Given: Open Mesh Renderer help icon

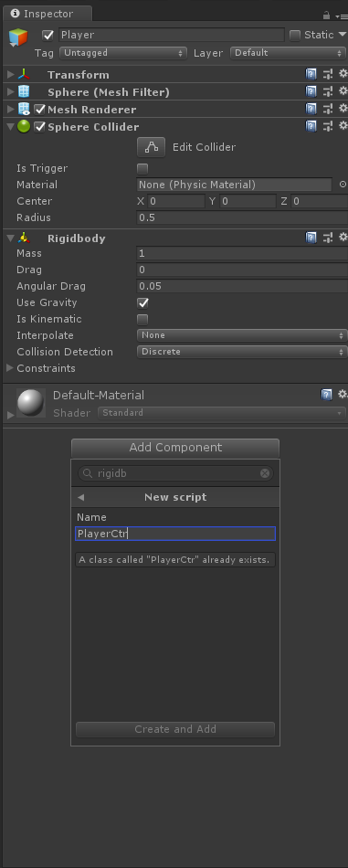Looking at the screenshot, I should 311,110.
